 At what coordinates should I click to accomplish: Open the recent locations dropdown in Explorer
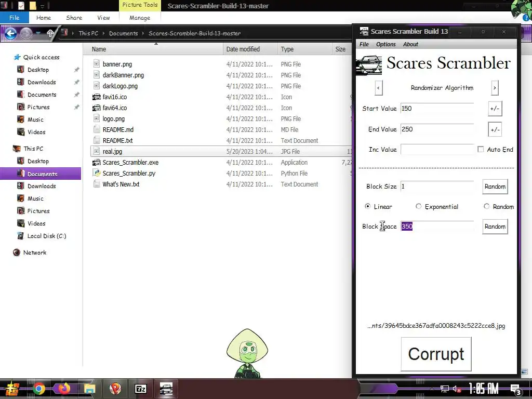(x=38, y=33)
